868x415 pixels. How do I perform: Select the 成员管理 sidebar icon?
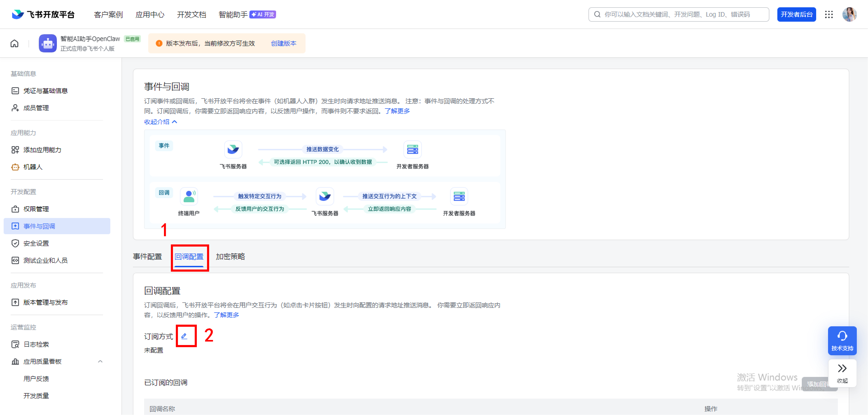pyautogui.click(x=15, y=108)
